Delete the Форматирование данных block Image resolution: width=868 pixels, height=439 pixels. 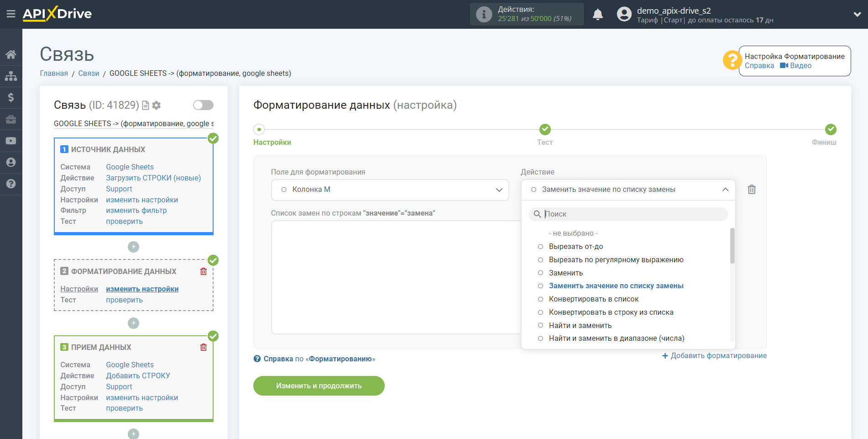[204, 271]
